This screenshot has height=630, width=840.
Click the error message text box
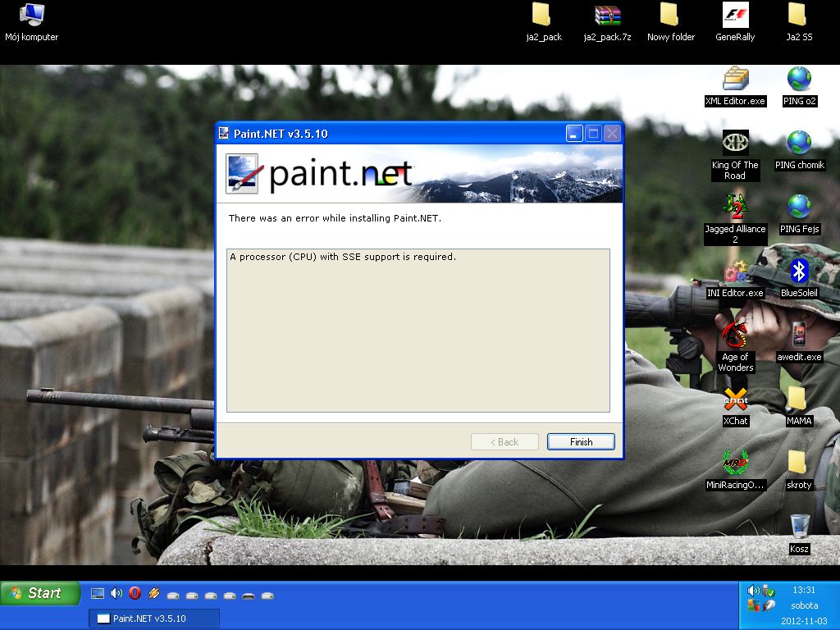418,330
